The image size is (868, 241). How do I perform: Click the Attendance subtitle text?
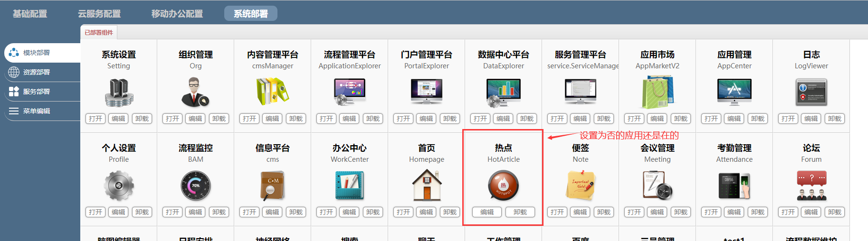[734, 159]
